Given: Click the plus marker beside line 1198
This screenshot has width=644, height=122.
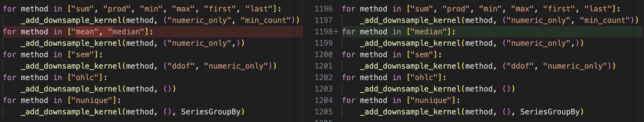Looking at the screenshot, I should click(336, 32).
